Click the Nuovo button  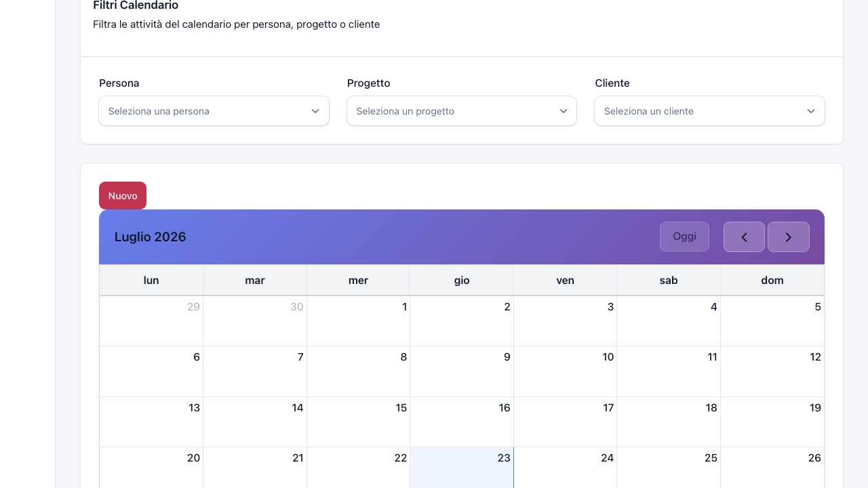tap(123, 196)
